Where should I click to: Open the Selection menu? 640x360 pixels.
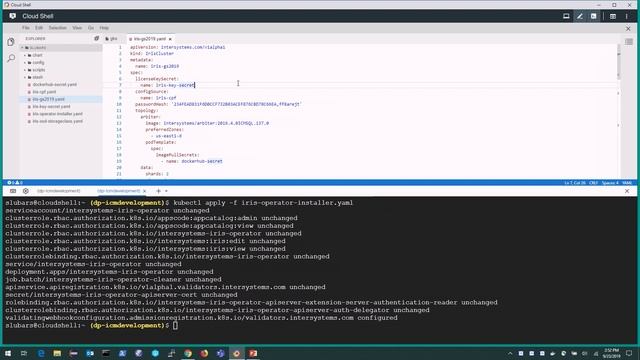(58, 28)
